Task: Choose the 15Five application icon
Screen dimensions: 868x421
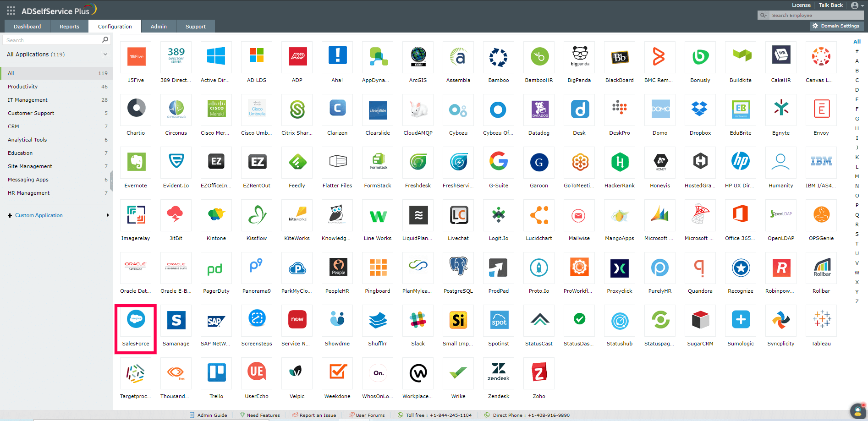Action: [x=136, y=56]
